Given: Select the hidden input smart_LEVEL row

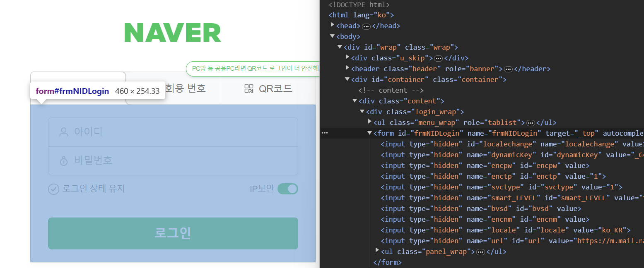Looking at the screenshot, I should [512, 198].
